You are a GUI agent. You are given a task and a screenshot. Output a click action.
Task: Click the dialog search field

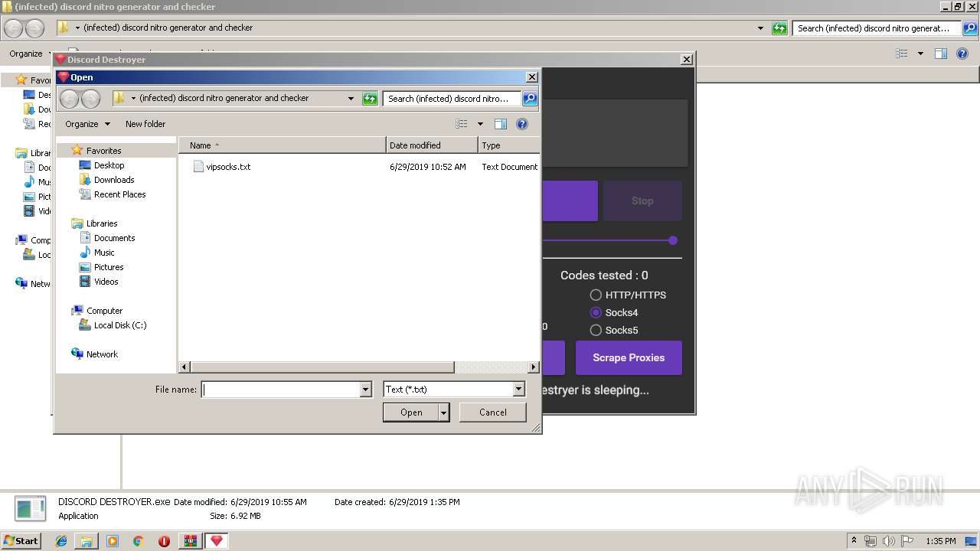point(452,98)
